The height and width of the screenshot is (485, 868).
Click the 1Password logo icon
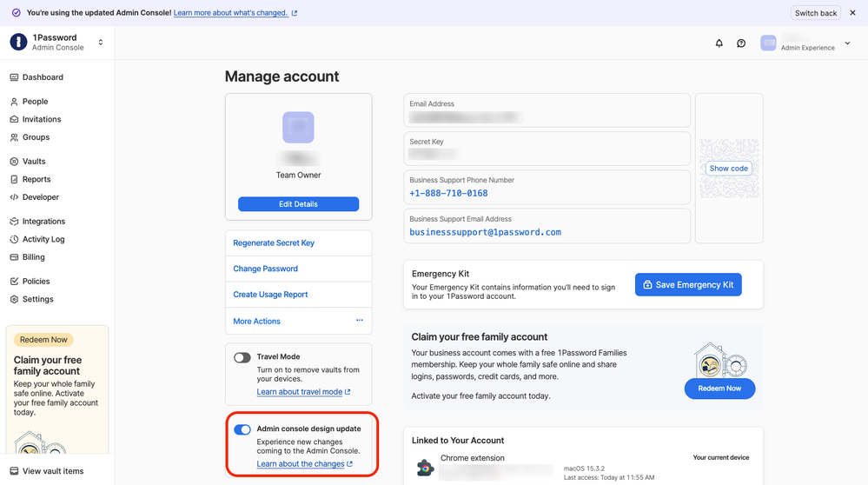(x=18, y=43)
